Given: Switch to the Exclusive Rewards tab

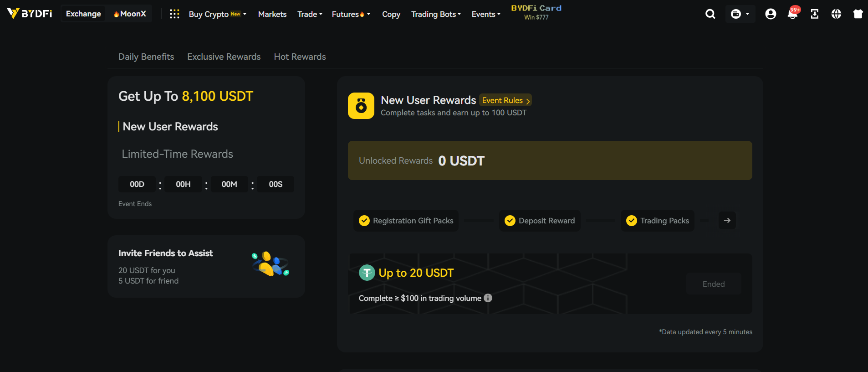Looking at the screenshot, I should pos(224,57).
